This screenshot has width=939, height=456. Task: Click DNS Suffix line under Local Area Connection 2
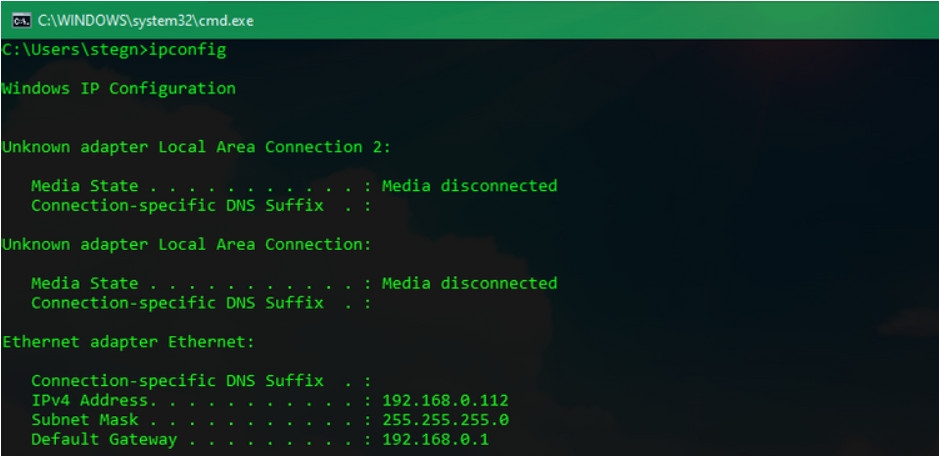pyautogui.click(x=201, y=206)
